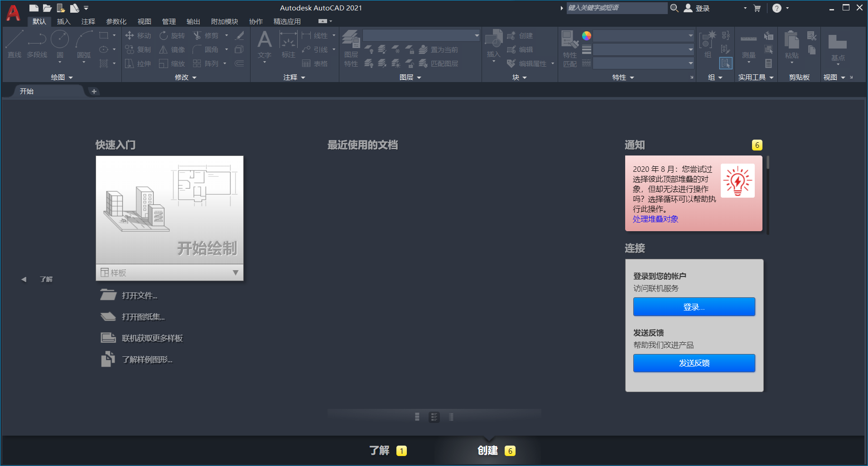Viewport: 868px width, 466px height.
Task: Click 联机获取更多样板 link
Action: click(x=152, y=338)
